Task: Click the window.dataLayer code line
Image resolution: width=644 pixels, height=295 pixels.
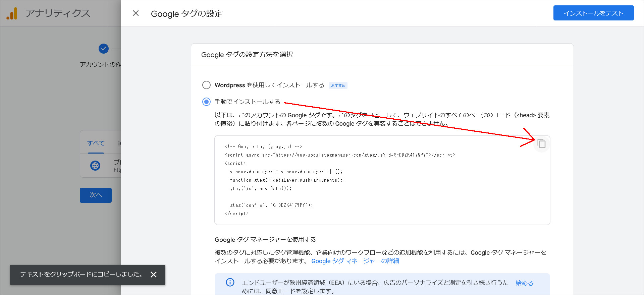Action: pos(286,172)
